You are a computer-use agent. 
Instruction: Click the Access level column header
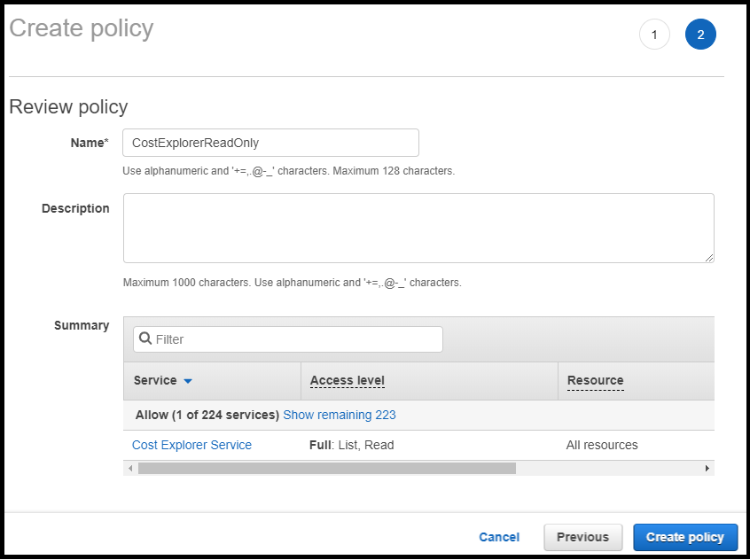[347, 380]
